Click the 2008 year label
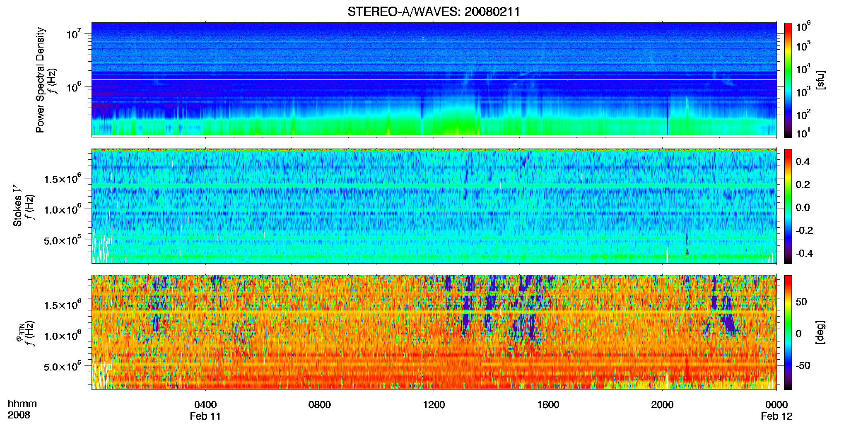Screen dimensions: 868x447 tap(19, 415)
